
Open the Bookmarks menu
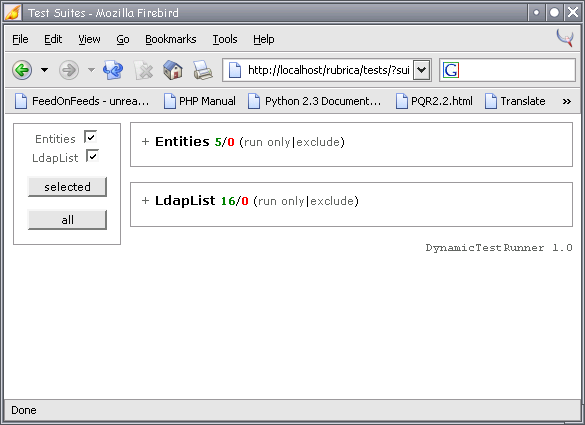171,39
